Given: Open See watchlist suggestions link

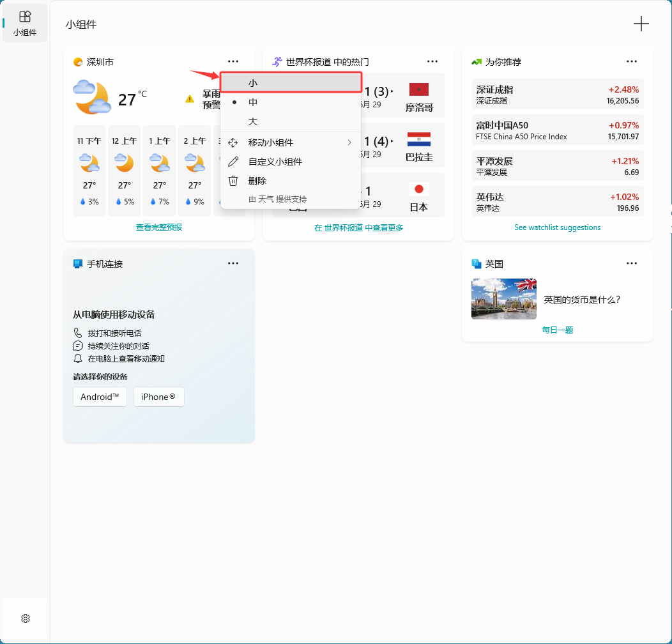Looking at the screenshot, I should [x=558, y=227].
